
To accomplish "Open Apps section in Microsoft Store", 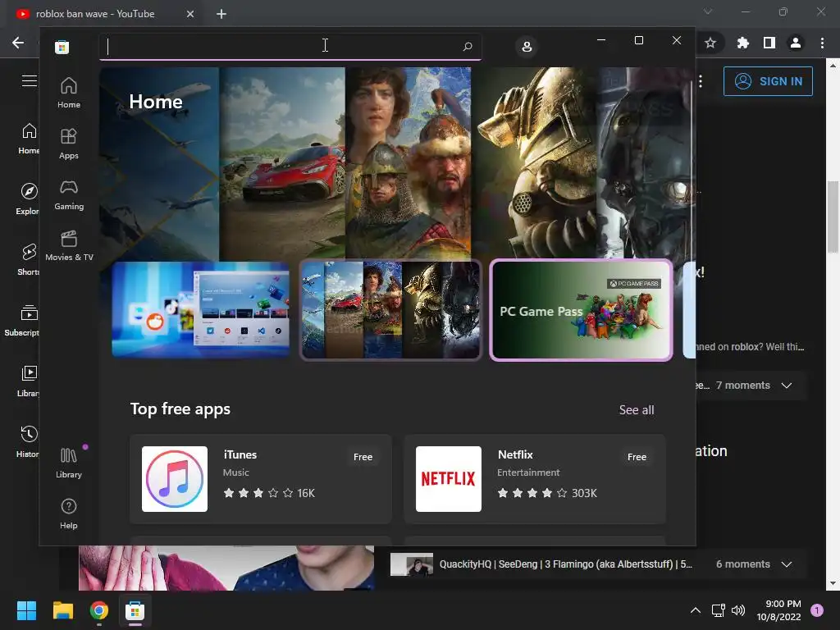I will tap(69, 144).
